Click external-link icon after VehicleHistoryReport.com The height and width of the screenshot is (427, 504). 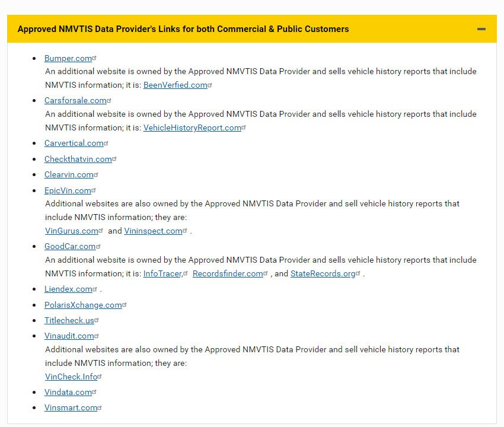tap(244, 128)
